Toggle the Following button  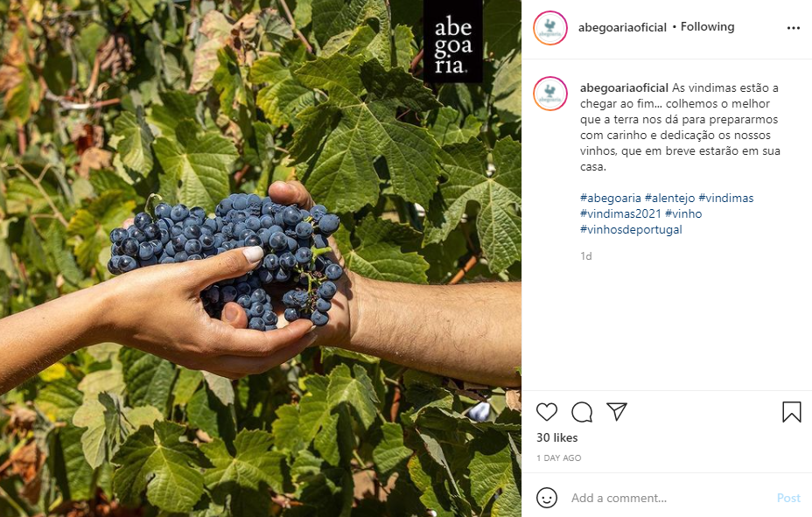click(x=707, y=27)
